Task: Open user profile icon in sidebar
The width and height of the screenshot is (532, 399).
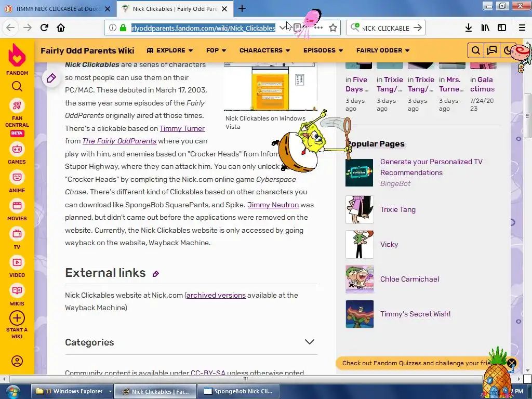Action: tap(17, 361)
